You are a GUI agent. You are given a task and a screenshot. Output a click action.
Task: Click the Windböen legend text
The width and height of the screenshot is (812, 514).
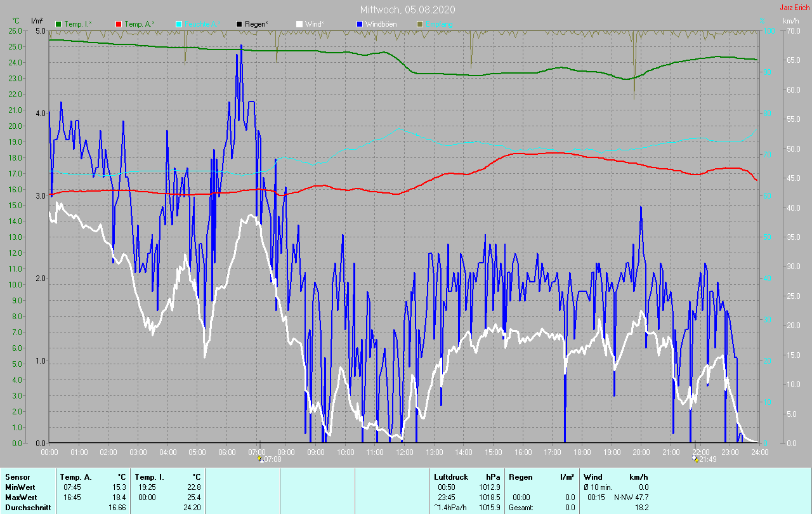pyautogui.click(x=381, y=24)
